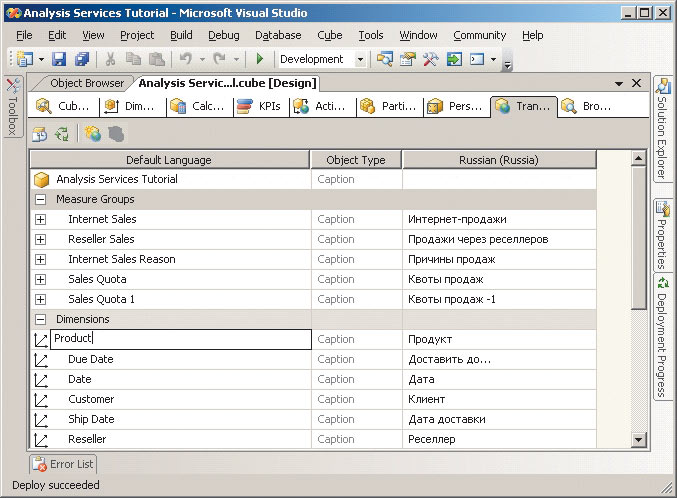677x498 pixels.
Task: Click the Cut scissors icon
Action: tap(111, 59)
